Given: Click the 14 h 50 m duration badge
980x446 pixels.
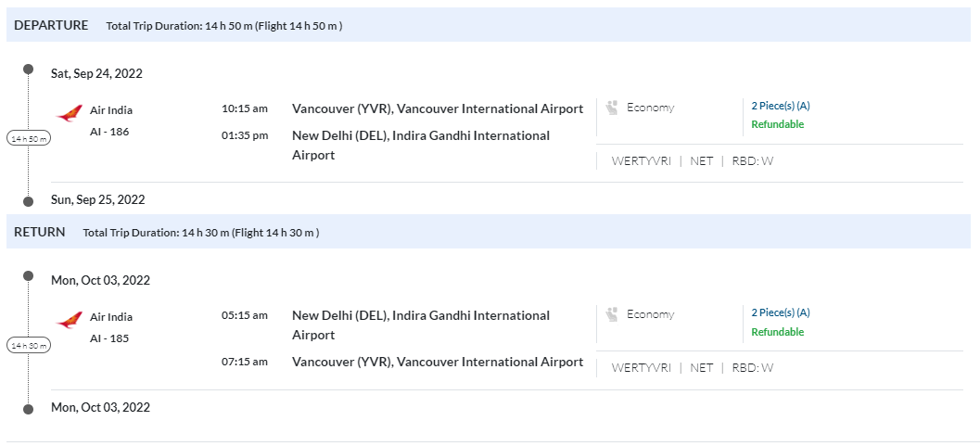Looking at the screenshot, I should 29,138.
